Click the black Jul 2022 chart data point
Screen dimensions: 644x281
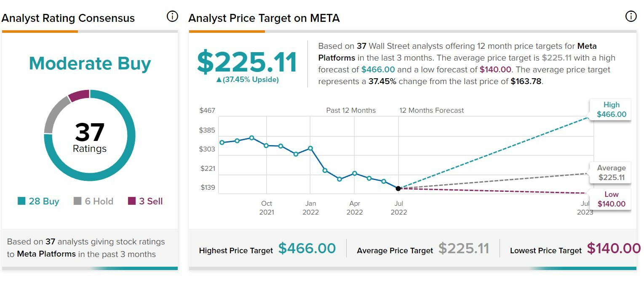pos(398,188)
